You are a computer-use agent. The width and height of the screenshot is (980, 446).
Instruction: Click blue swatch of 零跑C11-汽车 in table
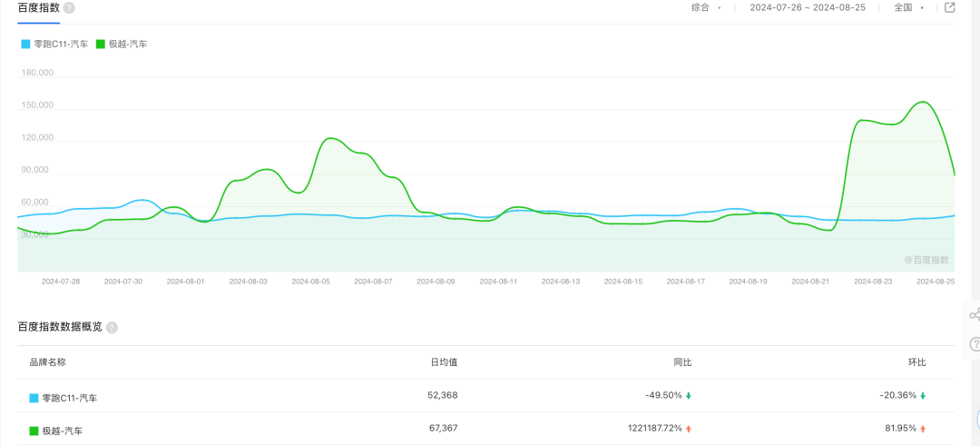click(34, 397)
